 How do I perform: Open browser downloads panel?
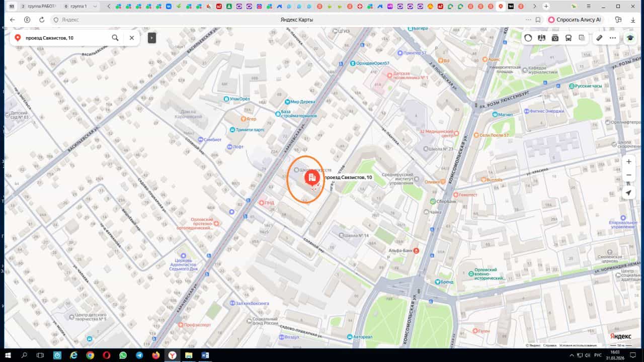point(632,20)
